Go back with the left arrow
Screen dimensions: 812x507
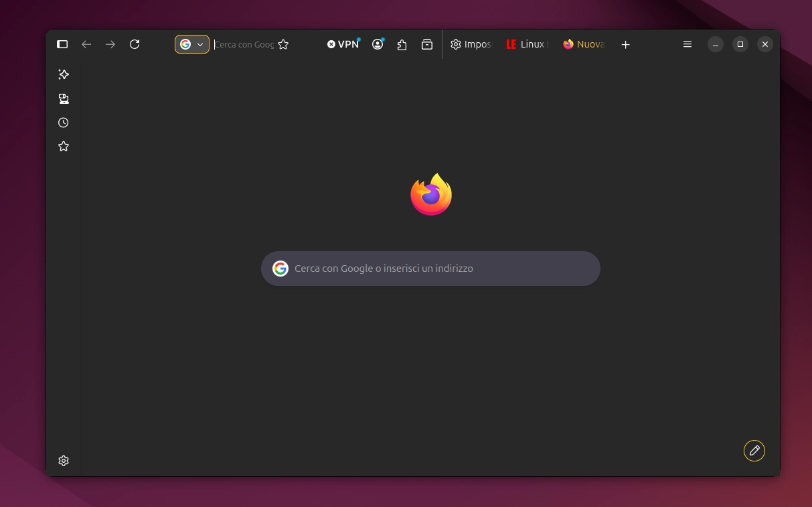86,44
